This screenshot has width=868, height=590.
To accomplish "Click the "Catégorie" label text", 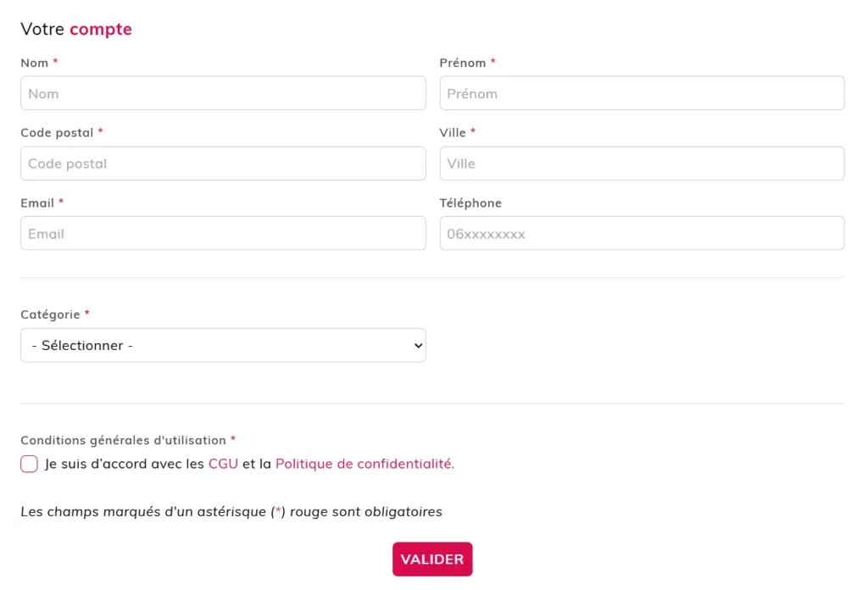I will tap(50, 314).
